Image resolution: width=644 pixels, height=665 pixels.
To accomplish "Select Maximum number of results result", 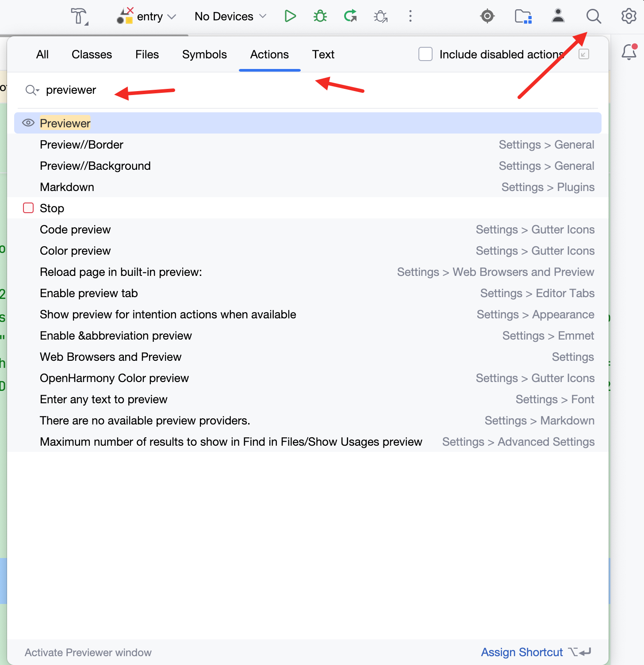I will pos(308,442).
